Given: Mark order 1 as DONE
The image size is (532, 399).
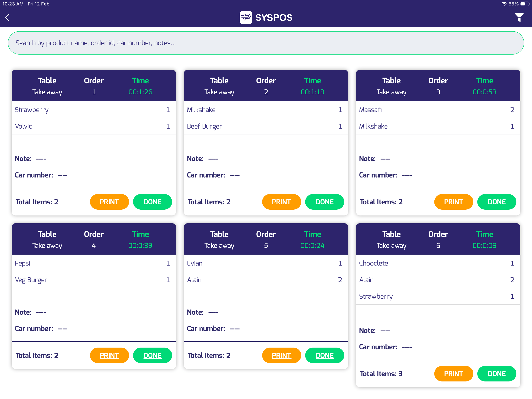Looking at the screenshot, I should (x=152, y=202).
